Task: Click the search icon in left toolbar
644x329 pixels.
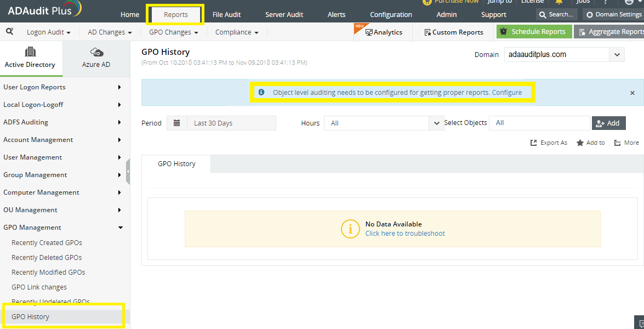Action: point(9,32)
